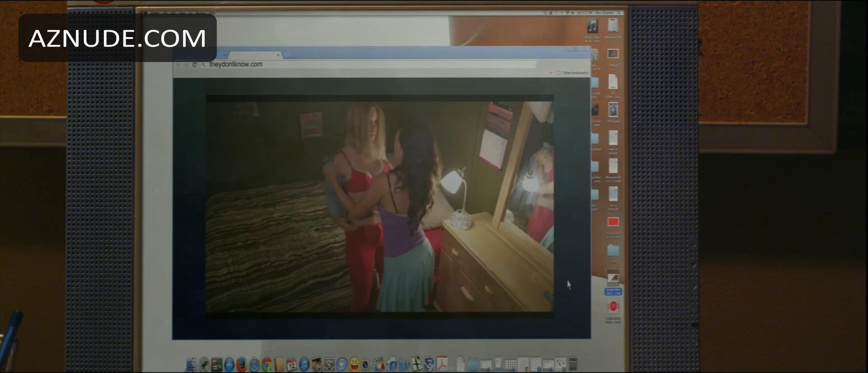Viewport: 868px width, 373px height.
Task: Open the Other bookmarks folder
Action: click(572, 73)
